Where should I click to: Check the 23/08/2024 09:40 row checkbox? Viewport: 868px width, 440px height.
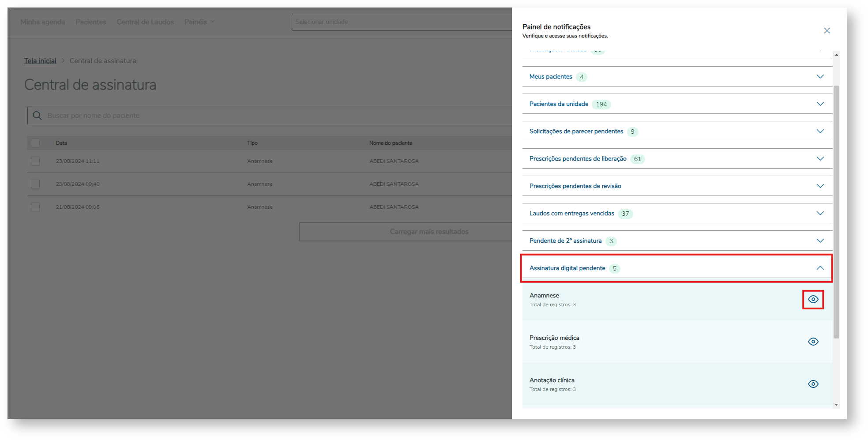[35, 184]
